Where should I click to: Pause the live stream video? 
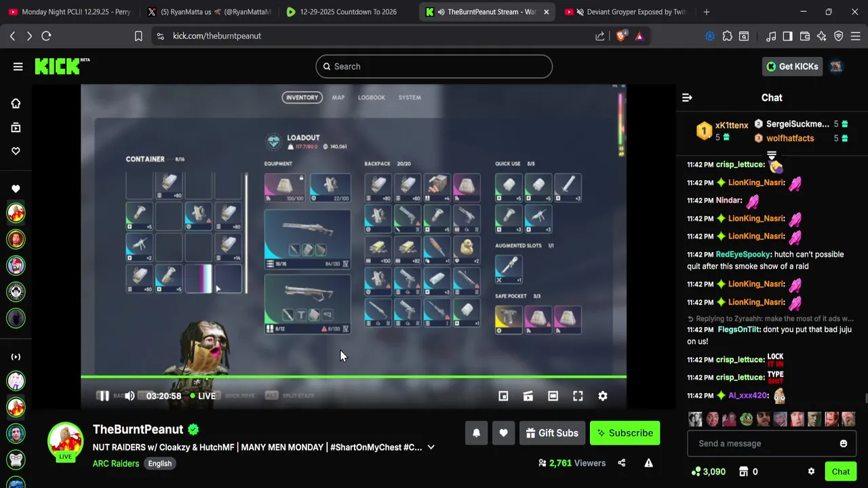[104, 396]
